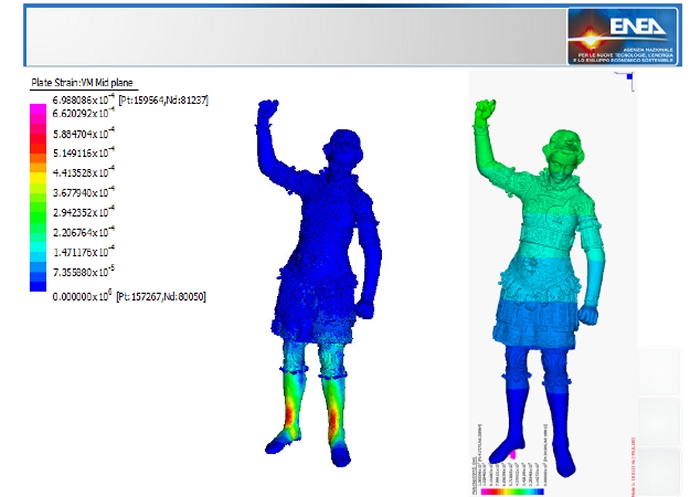The height and width of the screenshot is (497, 700).
Task: Click the 5.149116 legend value
Action: point(85,154)
